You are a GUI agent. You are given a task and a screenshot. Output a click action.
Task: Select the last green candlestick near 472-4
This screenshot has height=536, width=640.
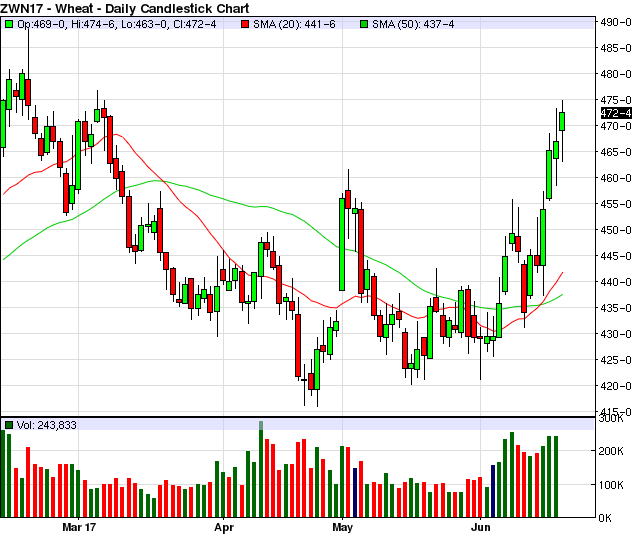tap(562, 122)
